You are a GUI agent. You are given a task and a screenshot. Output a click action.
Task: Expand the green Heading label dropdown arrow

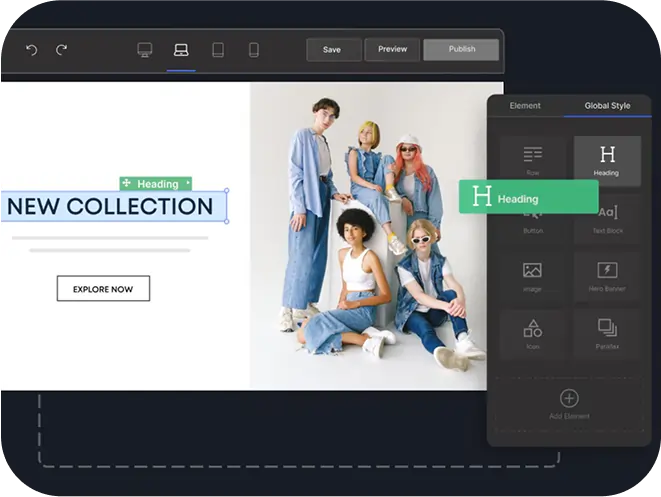point(187,184)
